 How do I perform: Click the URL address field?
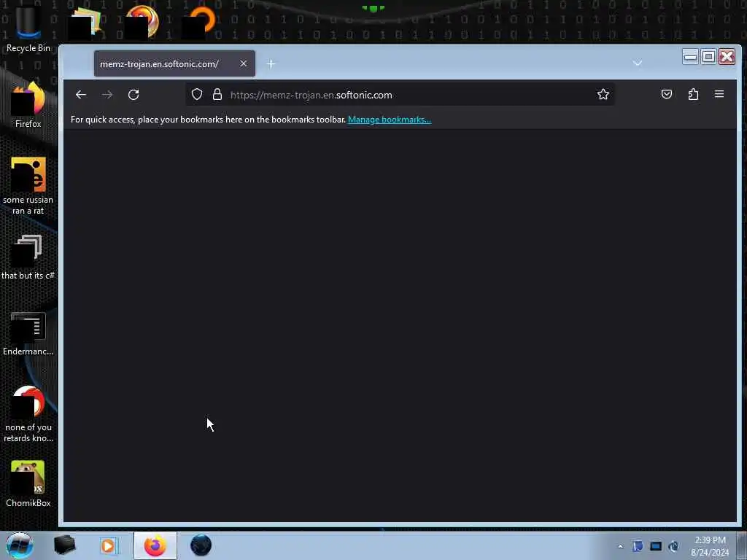pyautogui.click(x=400, y=95)
